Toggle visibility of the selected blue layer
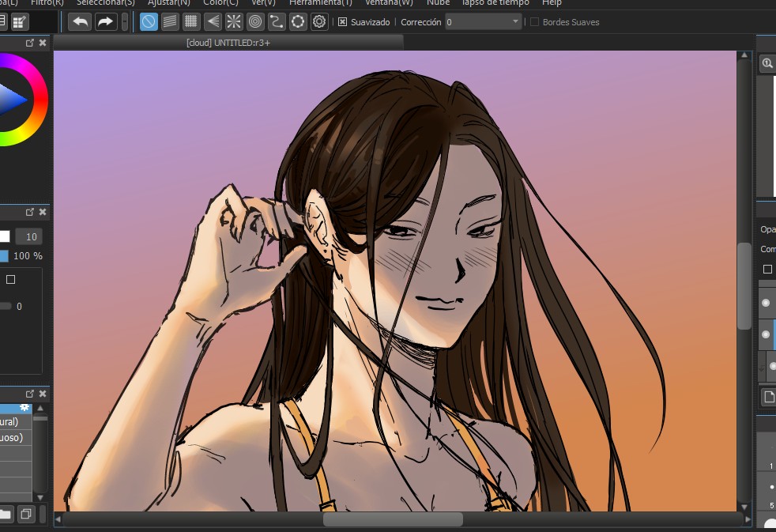 tap(766, 334)
